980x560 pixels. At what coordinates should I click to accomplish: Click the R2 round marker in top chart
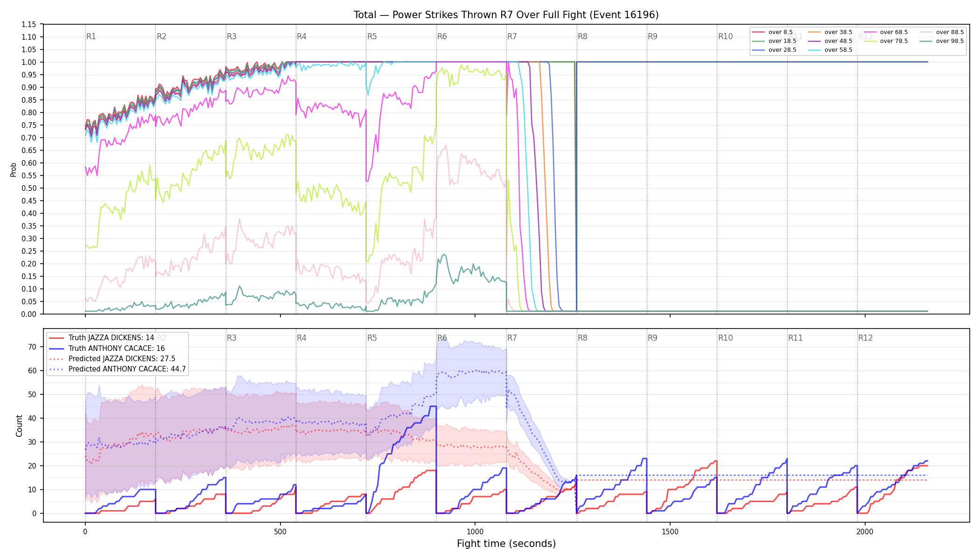pos(161,36)
